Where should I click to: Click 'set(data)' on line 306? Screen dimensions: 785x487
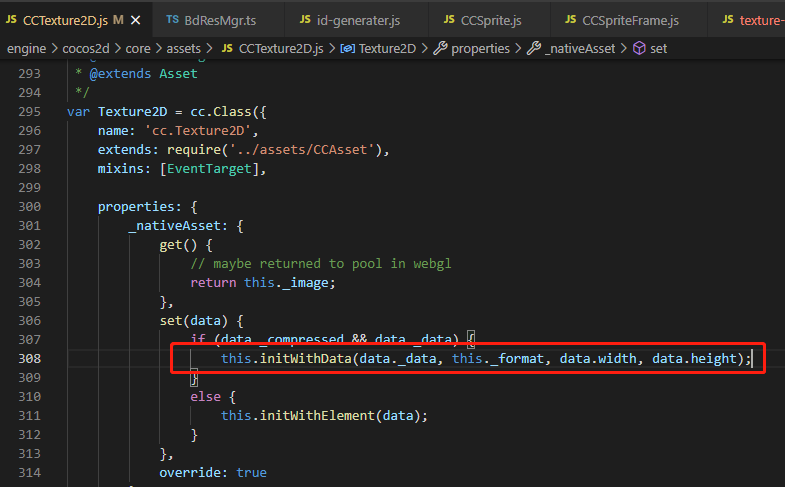(x=194, y=321)
